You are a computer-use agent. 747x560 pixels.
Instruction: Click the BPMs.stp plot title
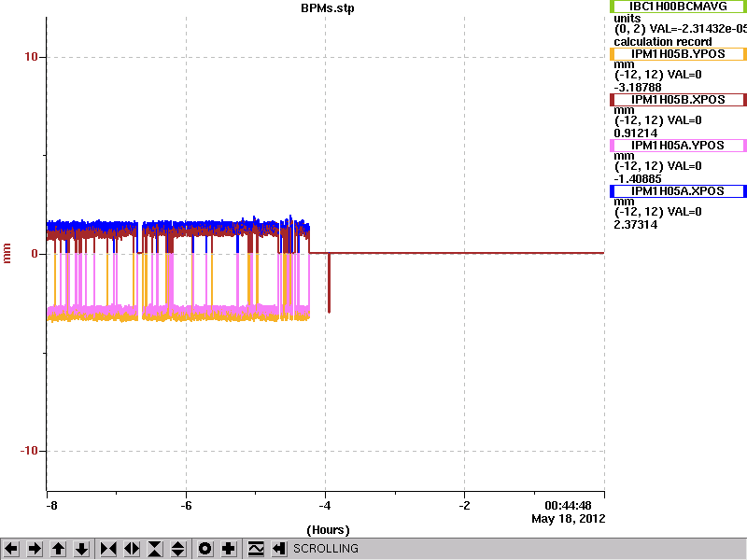click(x=328, y=8)
